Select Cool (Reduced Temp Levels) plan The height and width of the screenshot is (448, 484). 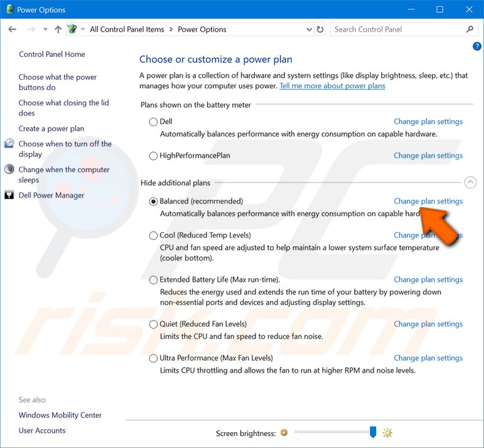coord(153,235)
